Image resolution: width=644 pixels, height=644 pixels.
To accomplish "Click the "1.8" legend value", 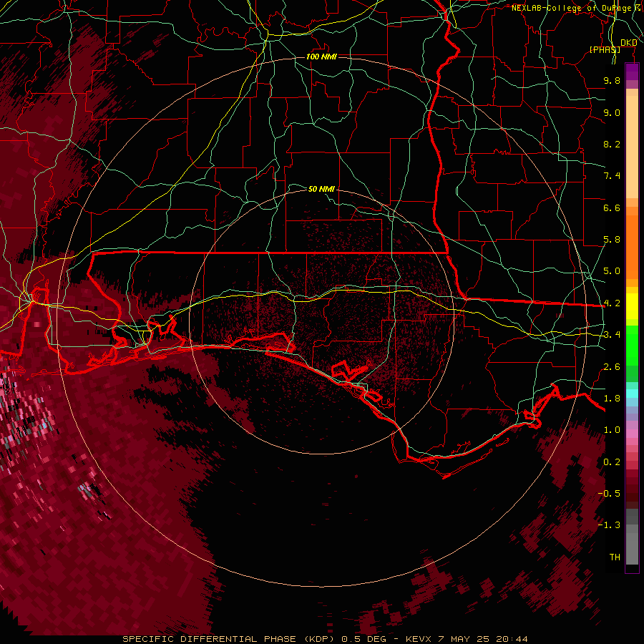I will (x=612, y=399).
